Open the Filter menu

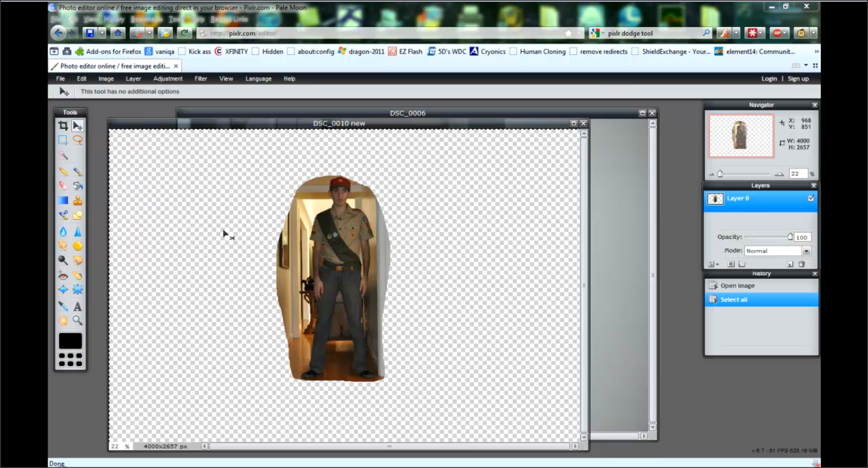tap(201, 79)
